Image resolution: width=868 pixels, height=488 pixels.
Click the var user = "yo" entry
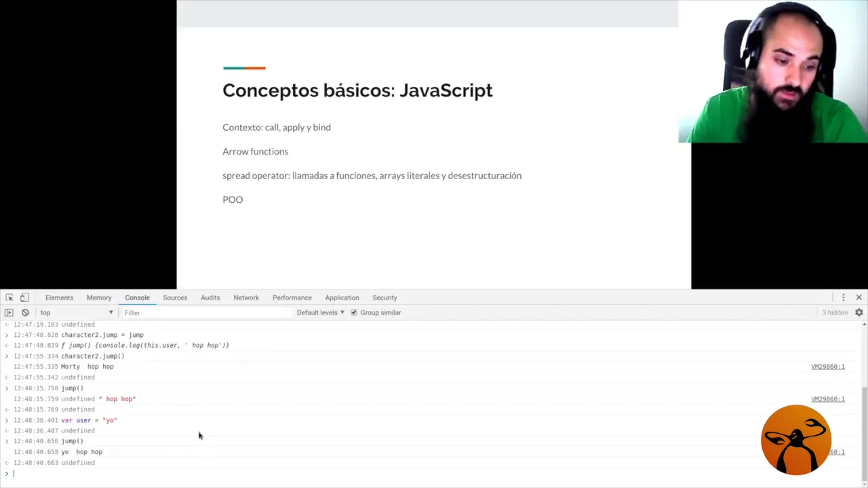89,420
